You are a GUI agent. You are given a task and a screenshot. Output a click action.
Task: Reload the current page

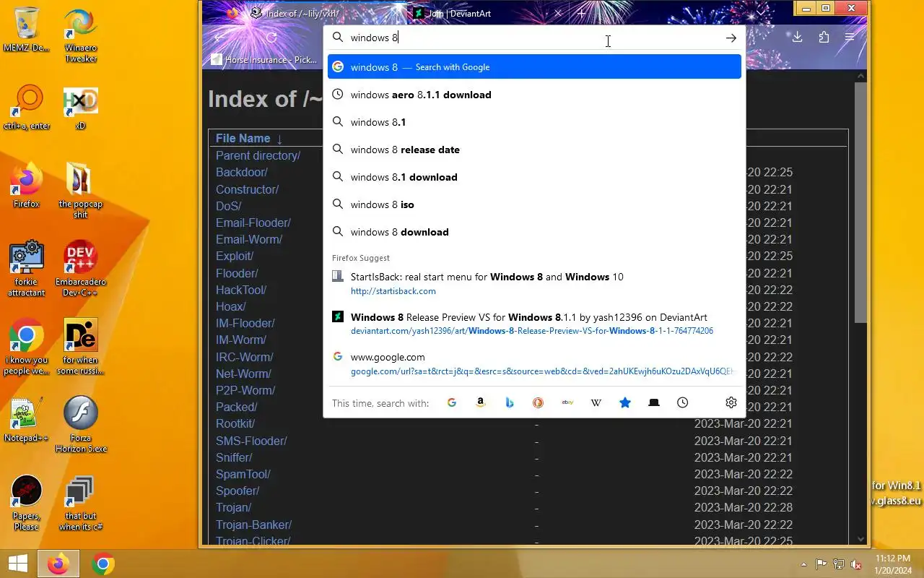(x=271, y=38)
